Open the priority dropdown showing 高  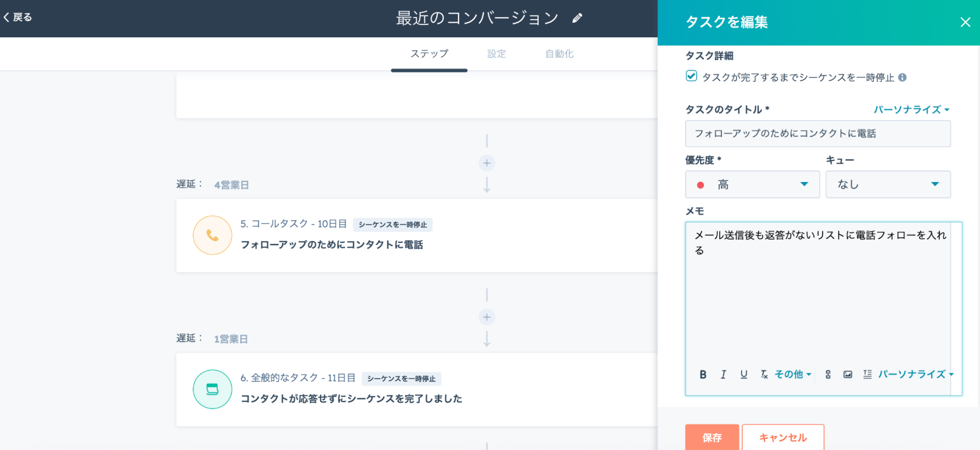click(752, 185)
